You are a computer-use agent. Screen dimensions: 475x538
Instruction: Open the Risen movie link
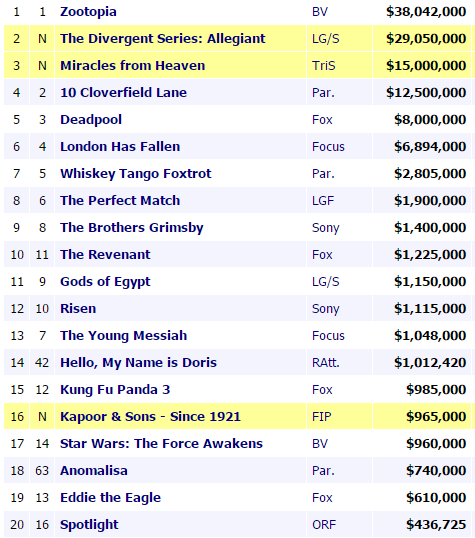click(x=78, y=309)
